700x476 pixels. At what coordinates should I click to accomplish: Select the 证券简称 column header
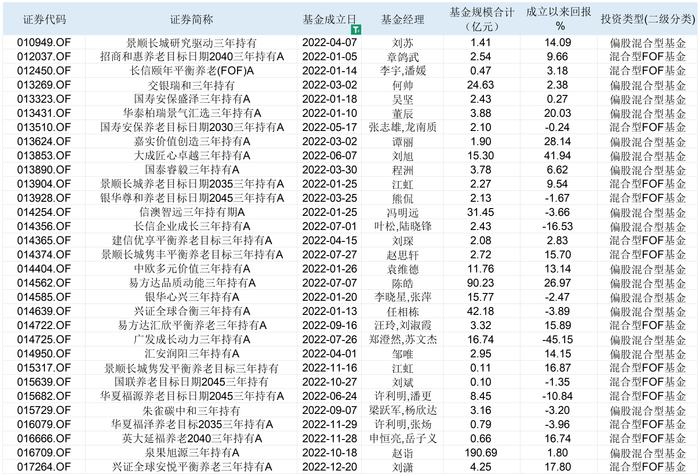pos(191,20)
